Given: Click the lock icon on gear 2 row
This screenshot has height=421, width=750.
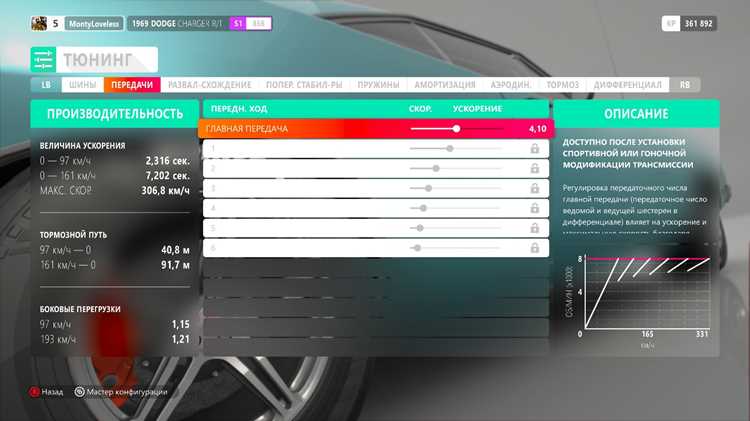Looking at the screenshot, I should coord(534,168).
